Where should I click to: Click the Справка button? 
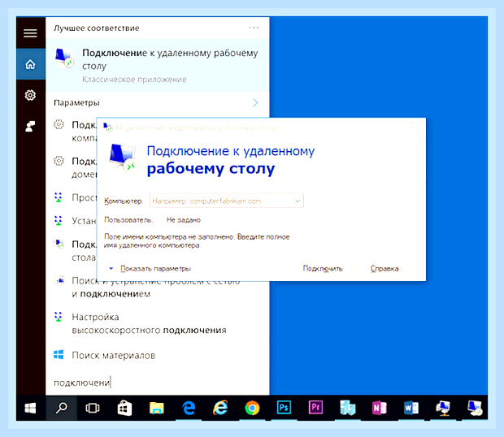[x=385, y=268]
